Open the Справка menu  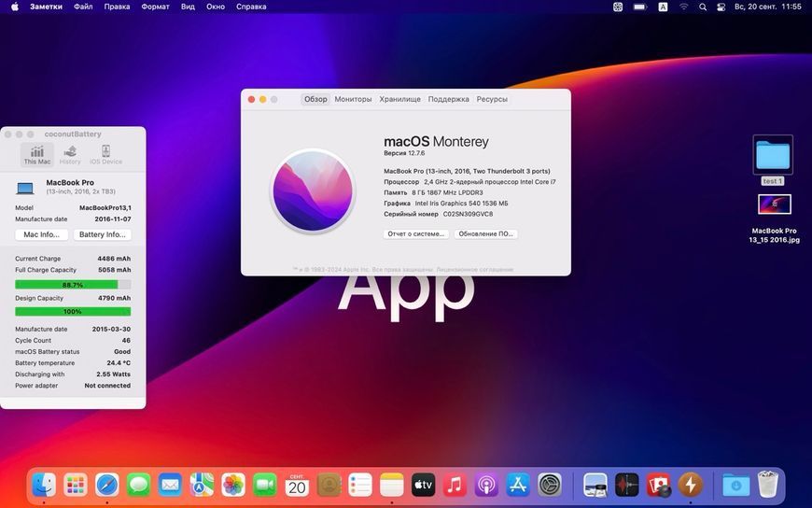click(251, 7)
